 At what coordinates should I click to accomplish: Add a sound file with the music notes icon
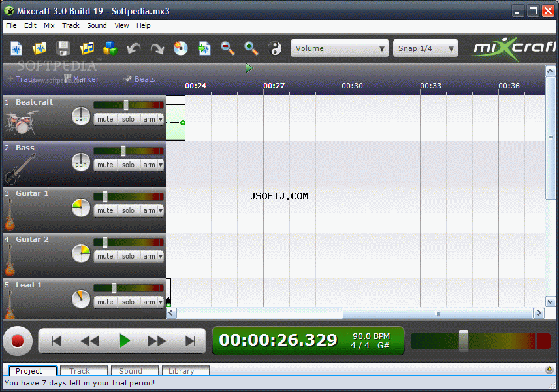(x=87, y=48)
